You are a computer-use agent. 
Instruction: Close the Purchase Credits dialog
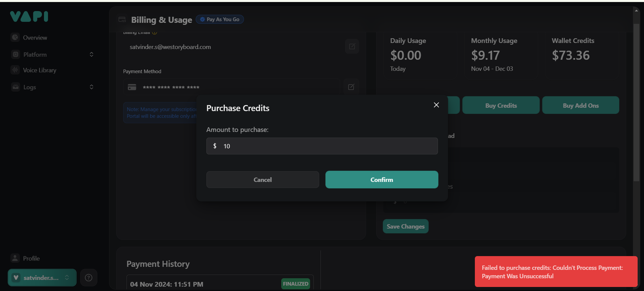coord(436,105)
